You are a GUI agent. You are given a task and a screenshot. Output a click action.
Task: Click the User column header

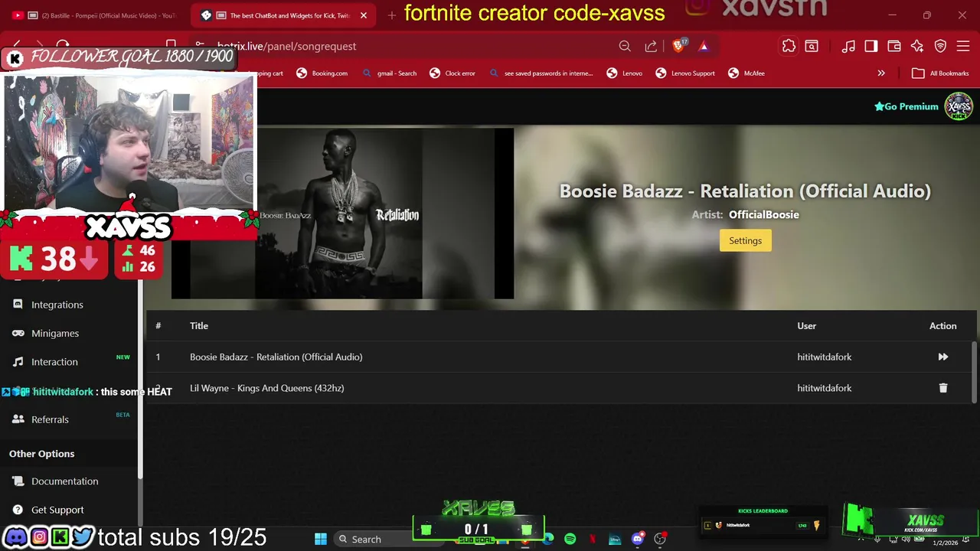click(x=807, y=326)
